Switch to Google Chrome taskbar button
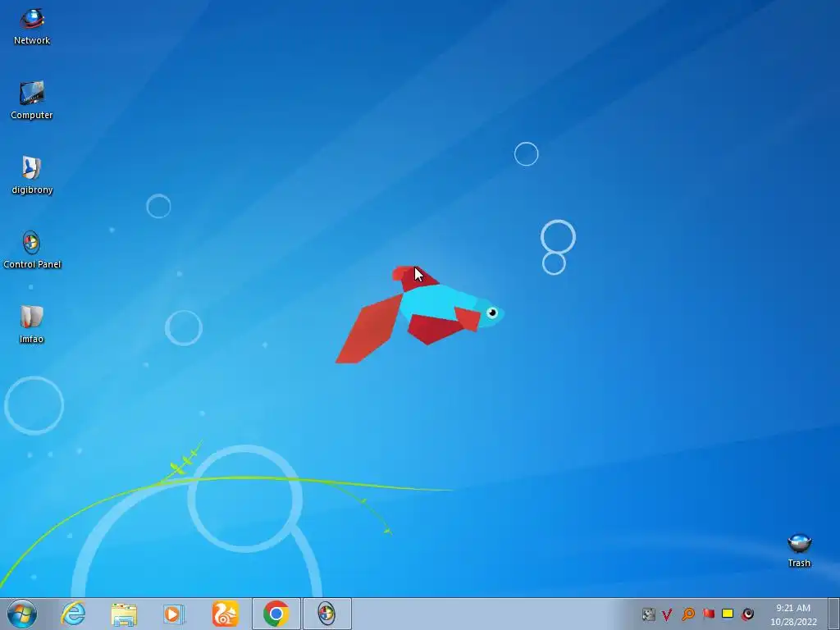Screen dimensions: 840x630 tap(276, 614)
